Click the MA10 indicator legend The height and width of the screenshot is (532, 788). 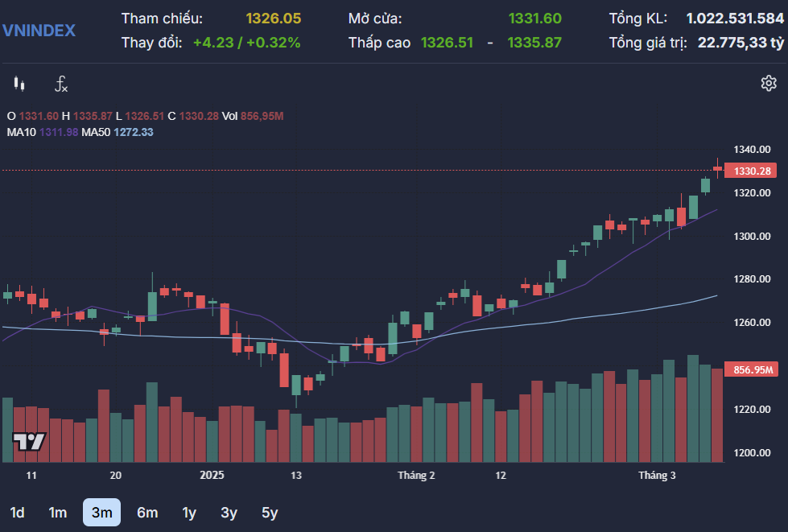(42, 132)
